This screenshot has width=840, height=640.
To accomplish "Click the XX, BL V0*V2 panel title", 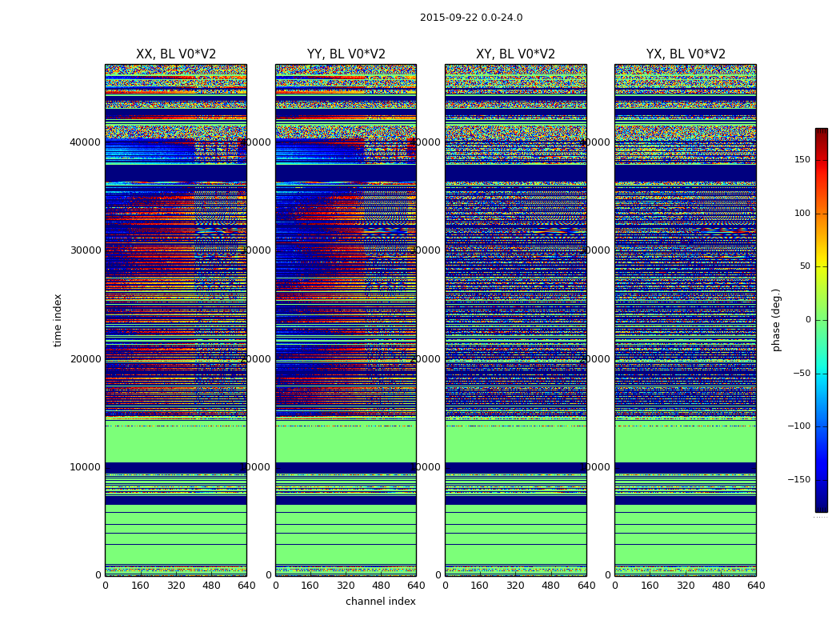I will 176,54.
